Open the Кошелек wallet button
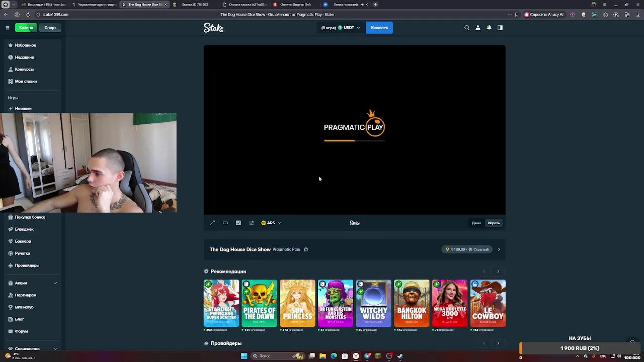 379,28
